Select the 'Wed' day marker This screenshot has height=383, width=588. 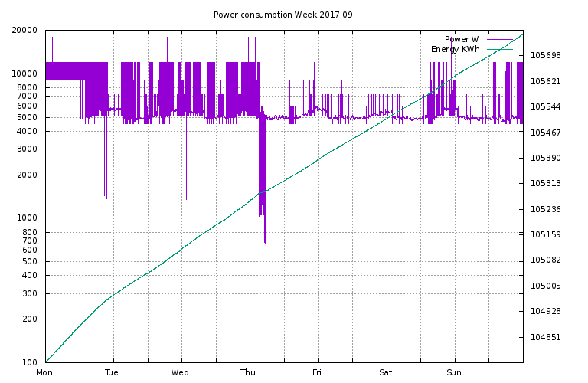(x=181, y=373)
